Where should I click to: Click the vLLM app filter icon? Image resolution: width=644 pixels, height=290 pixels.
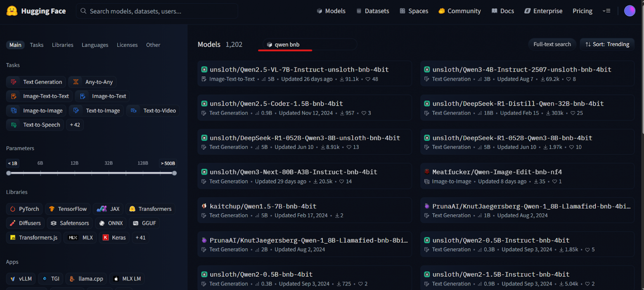13,278
